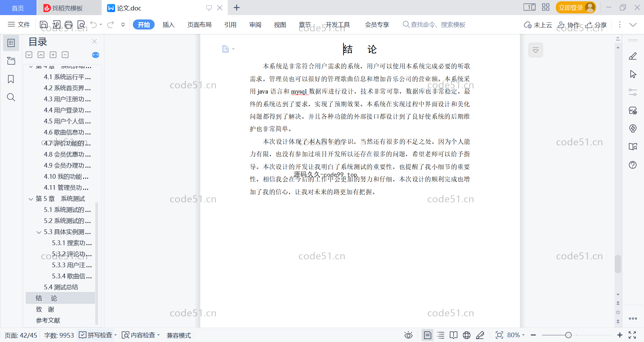Click the smart TOC blue icon
The height and width of the screenshot is (342, 644).
click(96, 55)
